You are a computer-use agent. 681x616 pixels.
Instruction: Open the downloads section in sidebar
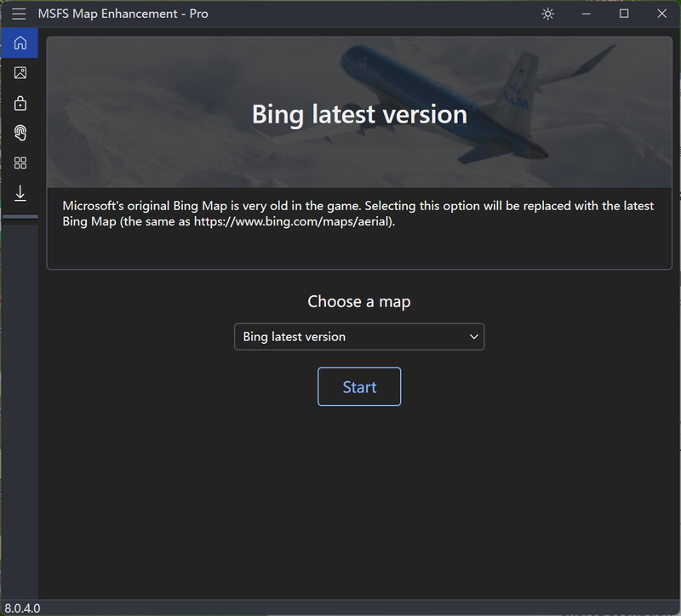click(x=20, y=193)
